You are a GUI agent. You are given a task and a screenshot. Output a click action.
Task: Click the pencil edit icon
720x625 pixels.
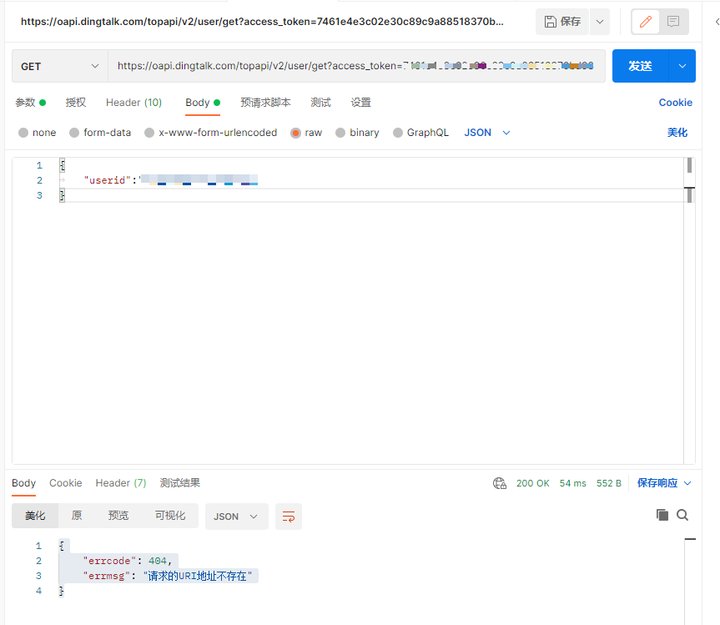(646, 22)
